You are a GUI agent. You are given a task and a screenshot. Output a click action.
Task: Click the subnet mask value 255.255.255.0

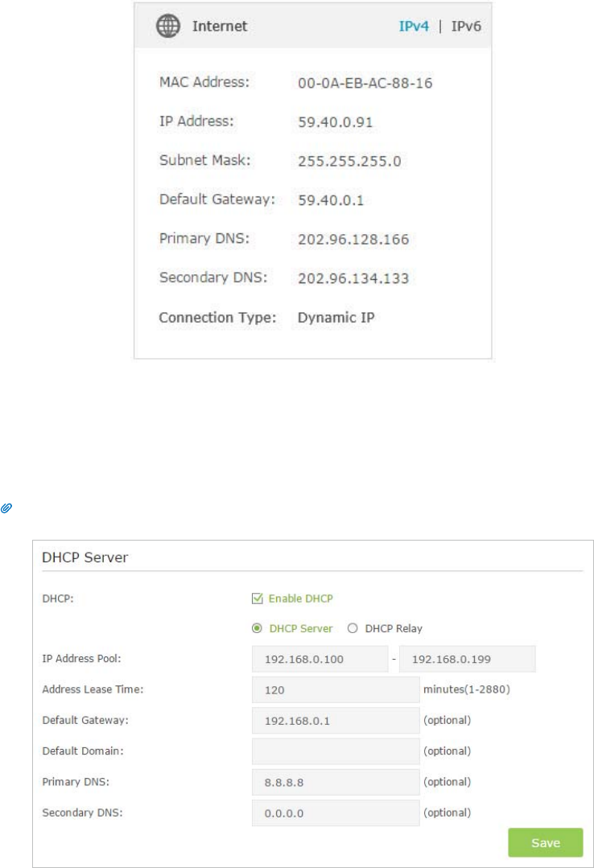(349, 161)
